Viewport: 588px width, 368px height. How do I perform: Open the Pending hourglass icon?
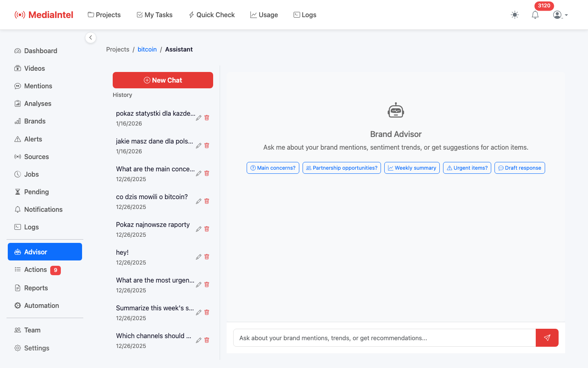click(x=18, y=191)
